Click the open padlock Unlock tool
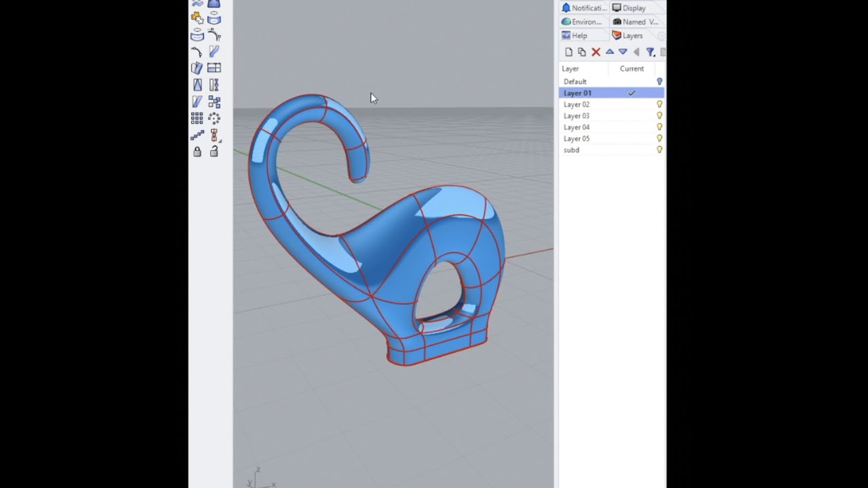This screenshot has width=868, height=488. [x=214, y=152]
